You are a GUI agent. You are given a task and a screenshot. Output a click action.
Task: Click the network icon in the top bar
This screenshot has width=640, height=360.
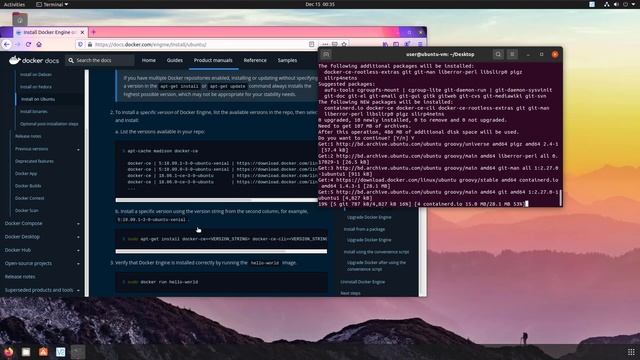coord(607,4)
